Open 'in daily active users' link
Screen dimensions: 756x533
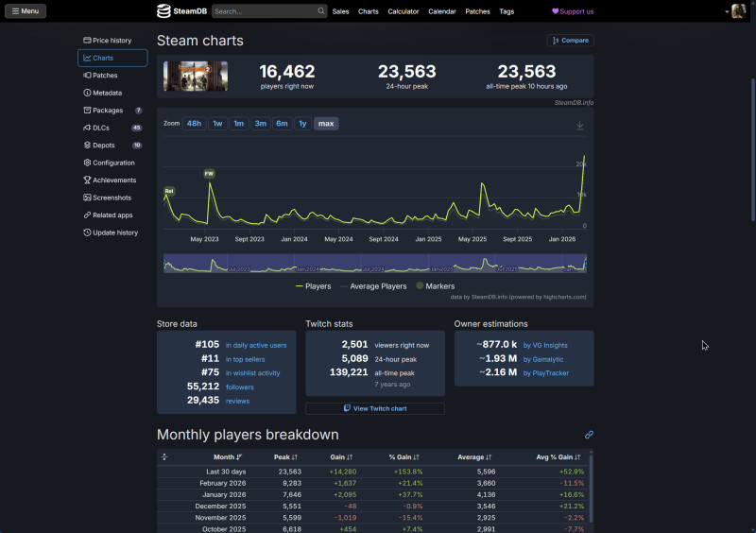(256, 345)
